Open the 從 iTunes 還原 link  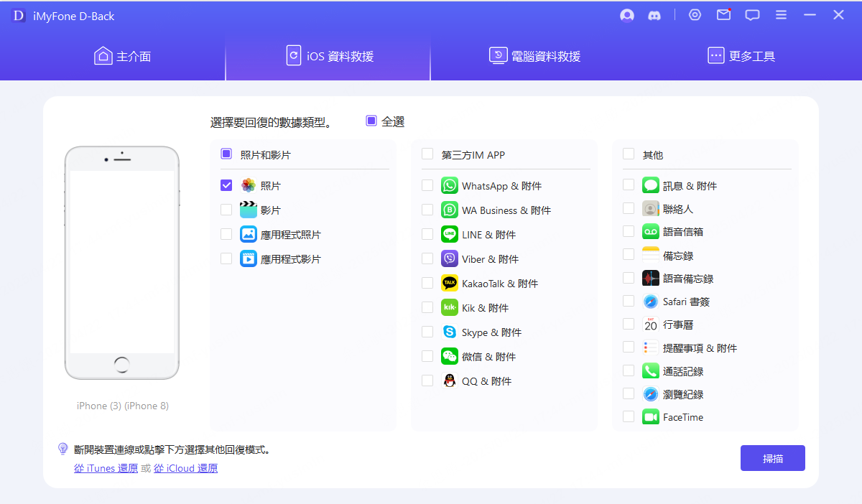click(x=106, y=468)
